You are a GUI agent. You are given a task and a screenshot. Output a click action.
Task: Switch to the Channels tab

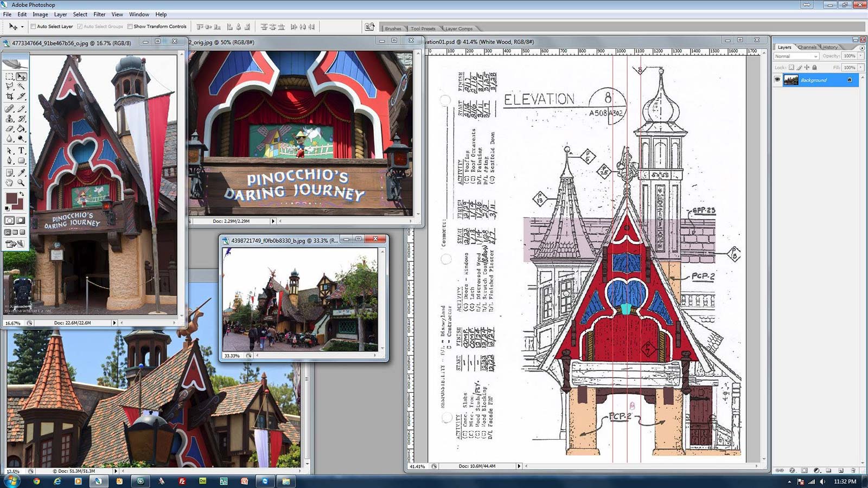(807, 48)
